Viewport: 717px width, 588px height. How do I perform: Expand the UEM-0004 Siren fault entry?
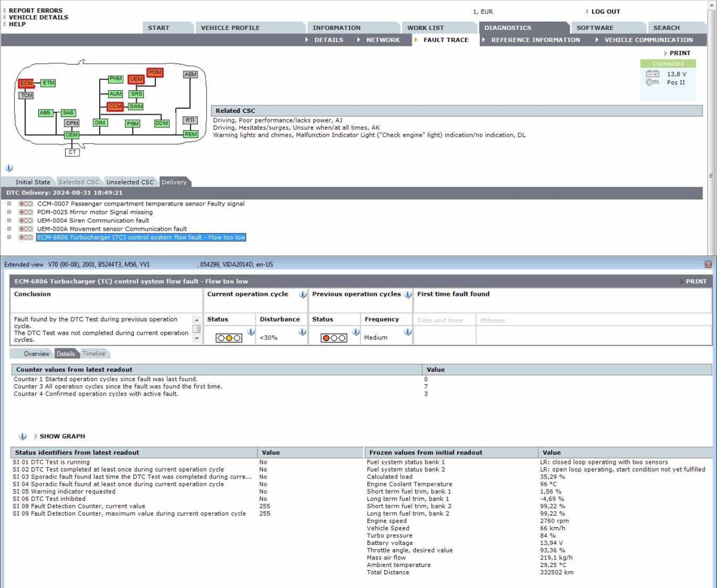coord(9,220)
